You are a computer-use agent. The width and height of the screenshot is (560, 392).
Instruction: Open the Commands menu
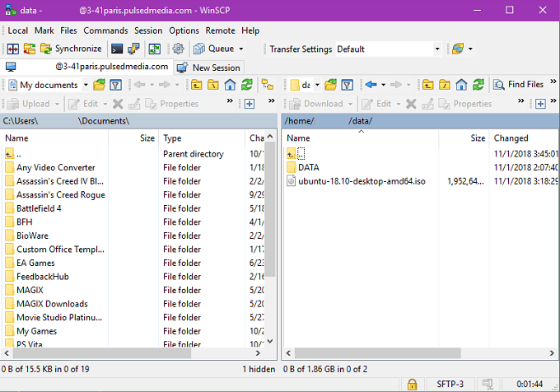click(x=105, y=30)
